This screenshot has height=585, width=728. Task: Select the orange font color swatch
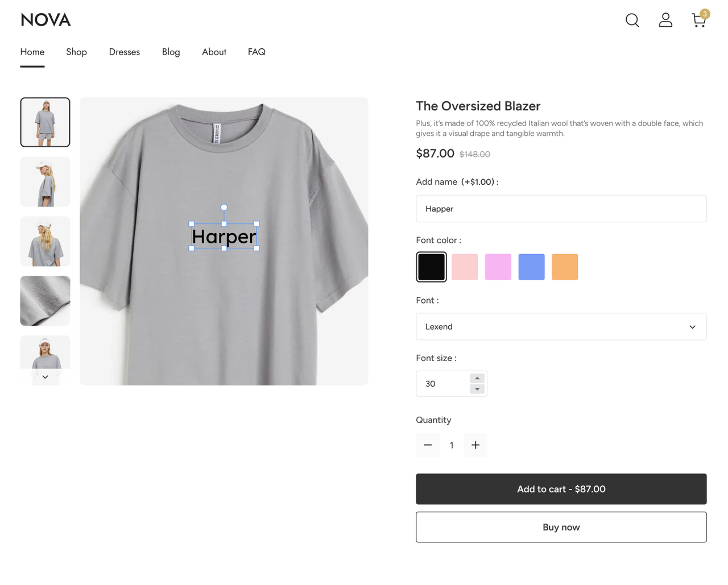coord(565,267)
